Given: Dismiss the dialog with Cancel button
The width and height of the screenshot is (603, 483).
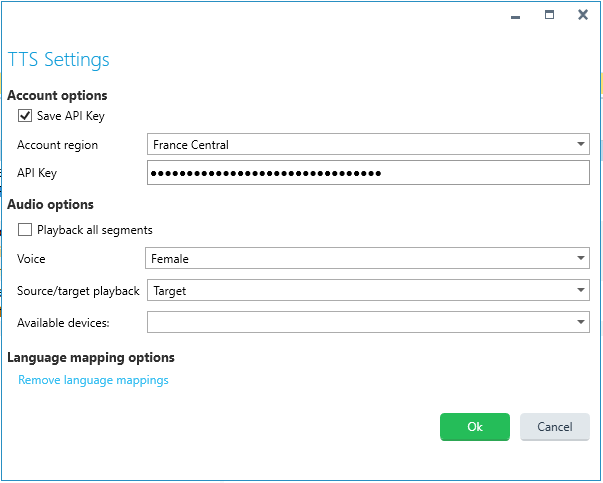Looking at the screenshot, I should pyautogui.click(x=555, y=426).
